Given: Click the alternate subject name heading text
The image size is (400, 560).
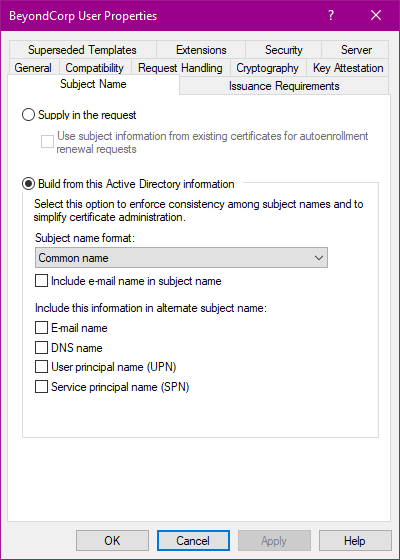Looking at the screenshot, I should click(x=151, y=308).
